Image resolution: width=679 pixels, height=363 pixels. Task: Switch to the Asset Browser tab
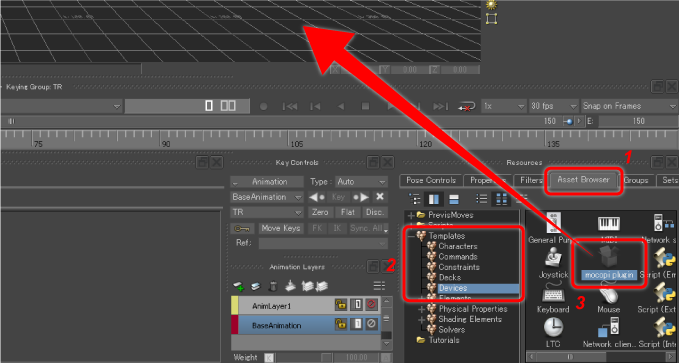583,180
